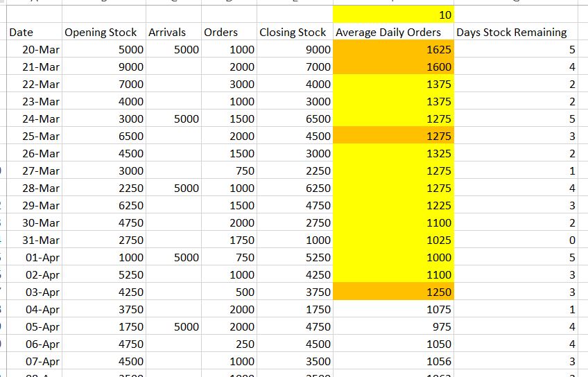Screen dimensions: 588x377
Task: Select average daily orders 1050 for 06-Apr
Action: pos(393,344)
